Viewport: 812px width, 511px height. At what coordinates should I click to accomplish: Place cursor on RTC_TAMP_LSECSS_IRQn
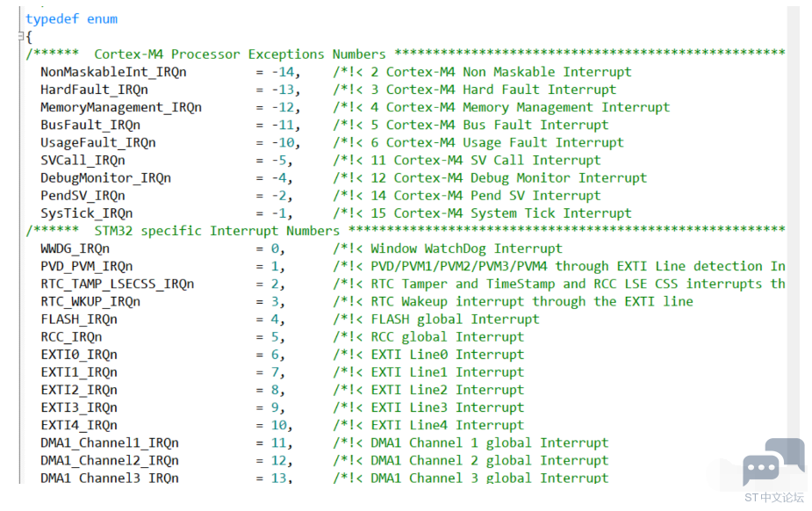[118, 284]
